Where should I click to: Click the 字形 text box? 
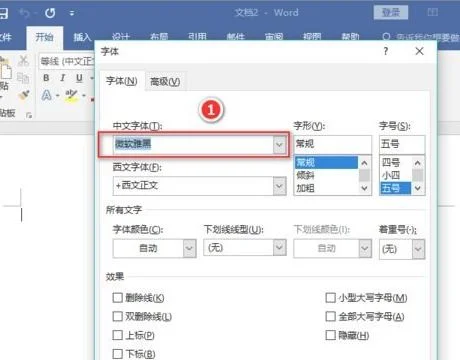click(x=333, y=144)
